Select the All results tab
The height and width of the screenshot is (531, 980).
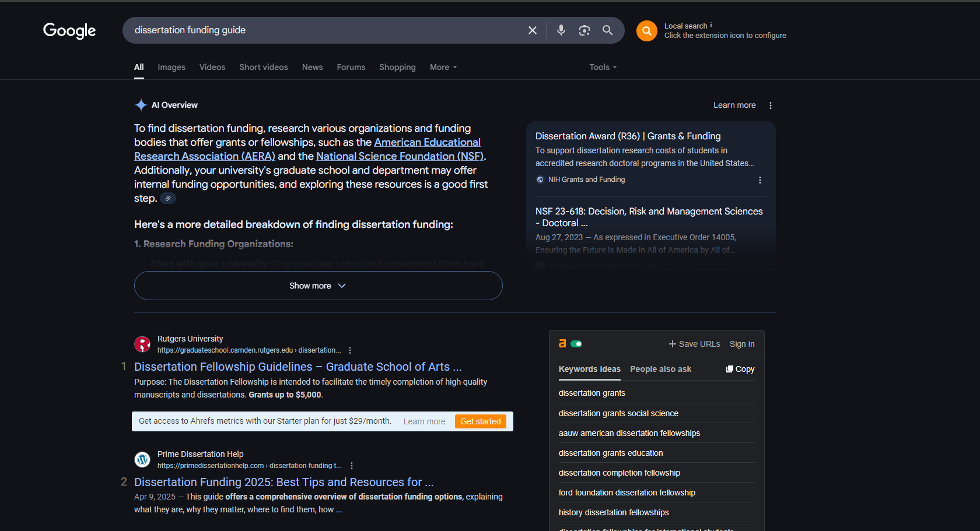(x=139, y=67)
